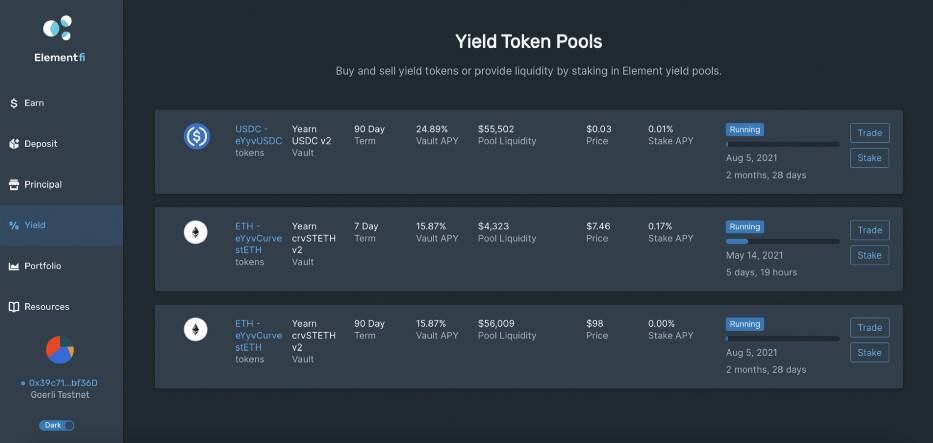Click the Earn dollar icon
Viewport: 933px width, 443px height.
pos(14,103)
